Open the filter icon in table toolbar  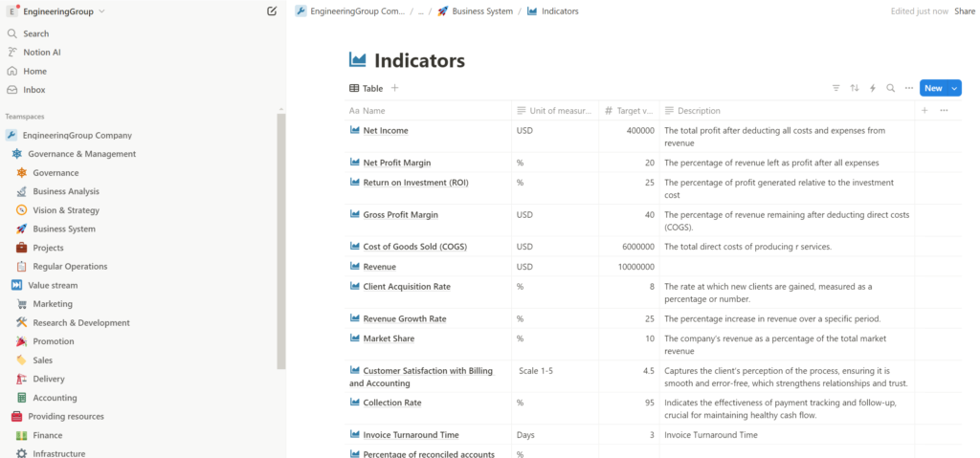[835, 88]
